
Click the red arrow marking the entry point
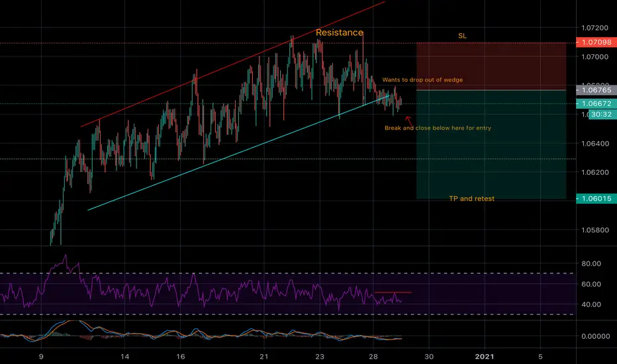409,119
